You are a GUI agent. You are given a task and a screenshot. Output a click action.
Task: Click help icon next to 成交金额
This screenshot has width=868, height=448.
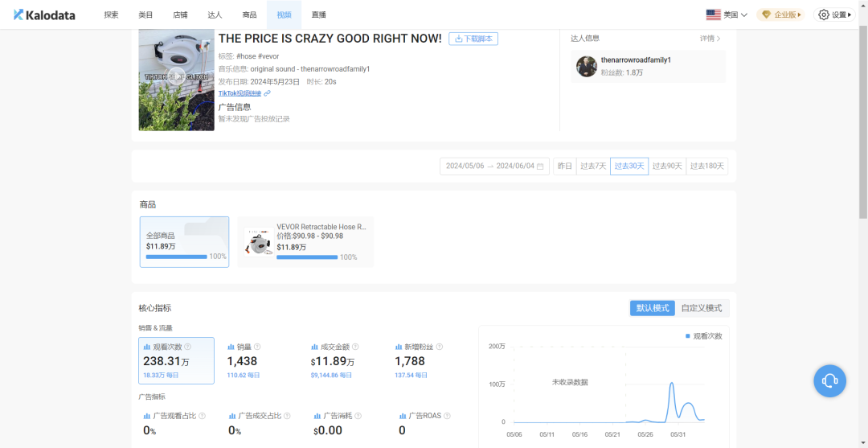click(x=355, y=347)
